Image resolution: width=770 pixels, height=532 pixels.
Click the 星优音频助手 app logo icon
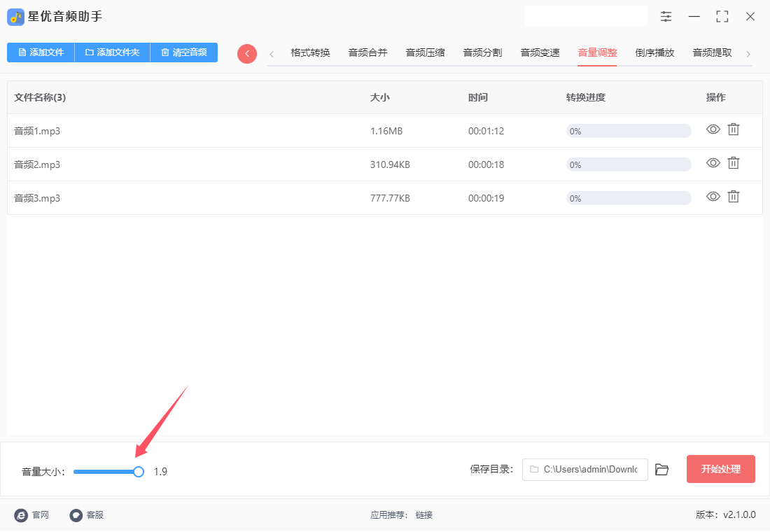point(15,17)
